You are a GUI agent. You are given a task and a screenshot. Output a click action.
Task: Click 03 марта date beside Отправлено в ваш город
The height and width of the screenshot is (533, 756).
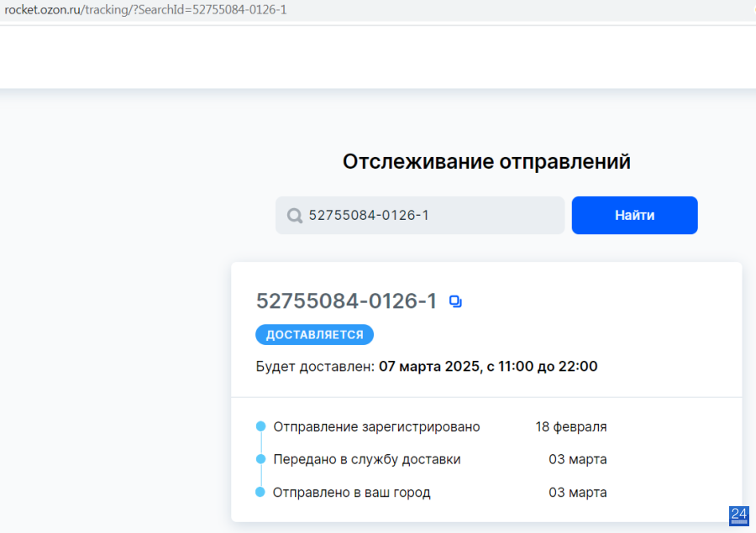coord(578,493)
